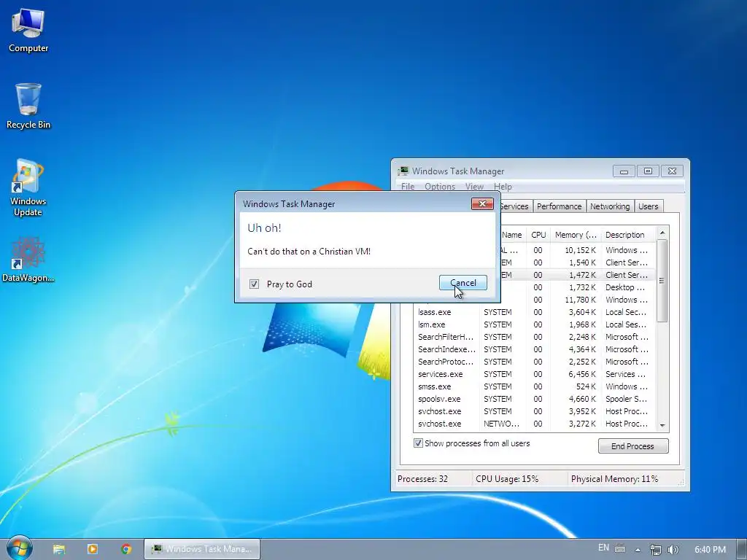Image resolution: width=747 pixels, height=560 pixels.
Task: Switch to the Services tab
Action: 514,206
